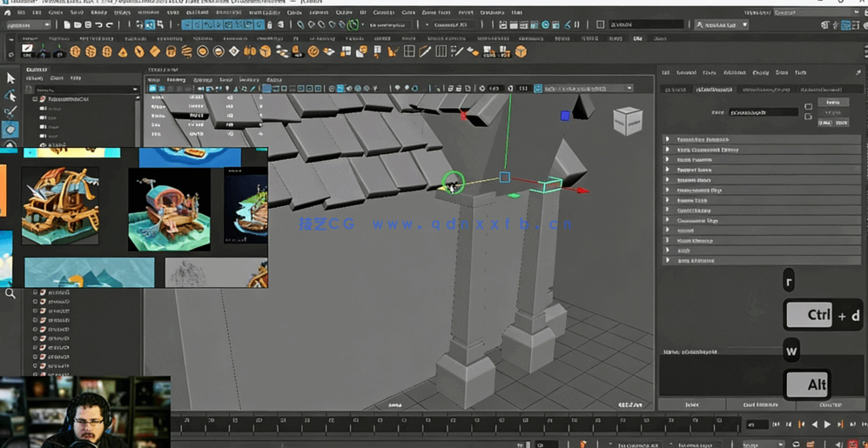The width and height of the screenshot is (868, 448).
Task: Expand the first Attribute Editor section
Action: [668, 139]
